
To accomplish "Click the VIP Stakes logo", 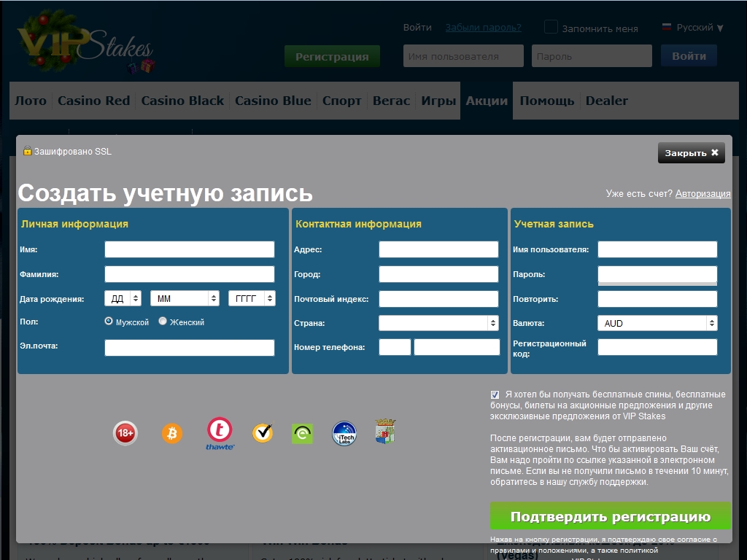I will point(86,45).
